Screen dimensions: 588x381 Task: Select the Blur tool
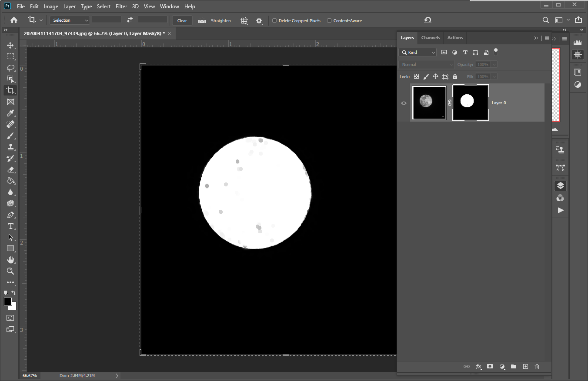[10, 192]
